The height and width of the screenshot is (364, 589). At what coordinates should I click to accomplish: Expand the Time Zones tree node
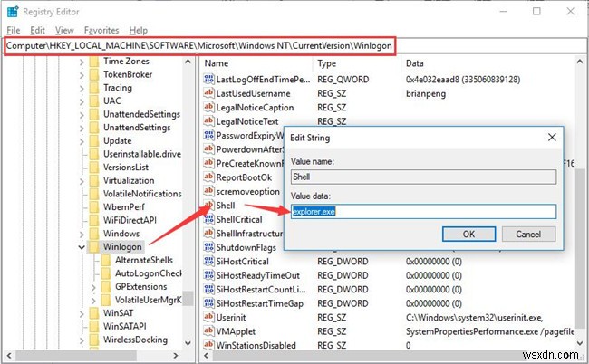(x=82, y=62)
